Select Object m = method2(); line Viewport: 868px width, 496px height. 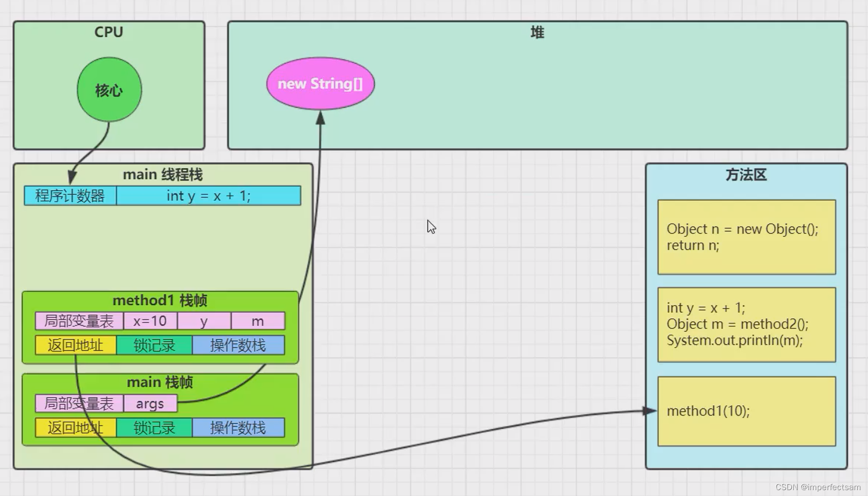737,324
